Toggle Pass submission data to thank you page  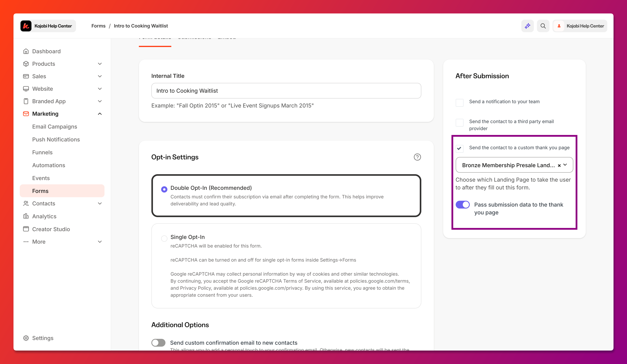coord(463,204)
